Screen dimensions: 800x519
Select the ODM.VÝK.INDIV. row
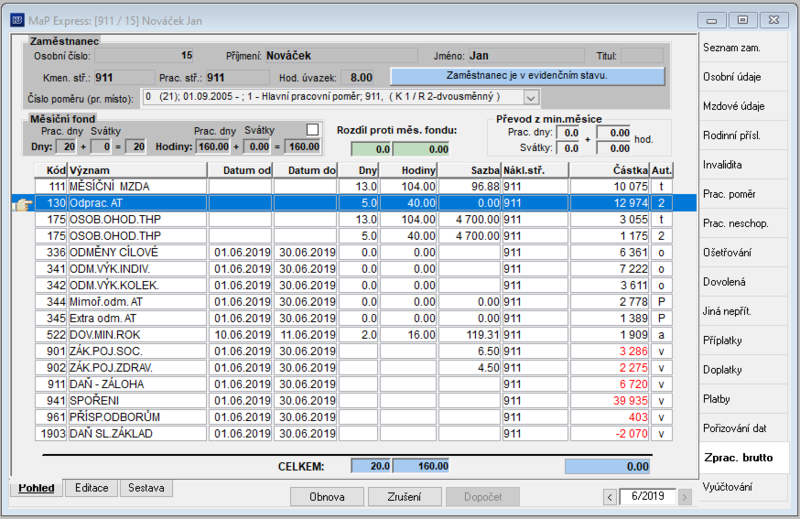(x=353, y=268)
